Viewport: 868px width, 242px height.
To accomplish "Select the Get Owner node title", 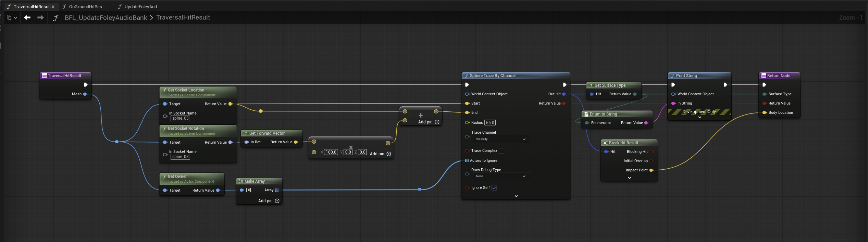I will [177, 177].
